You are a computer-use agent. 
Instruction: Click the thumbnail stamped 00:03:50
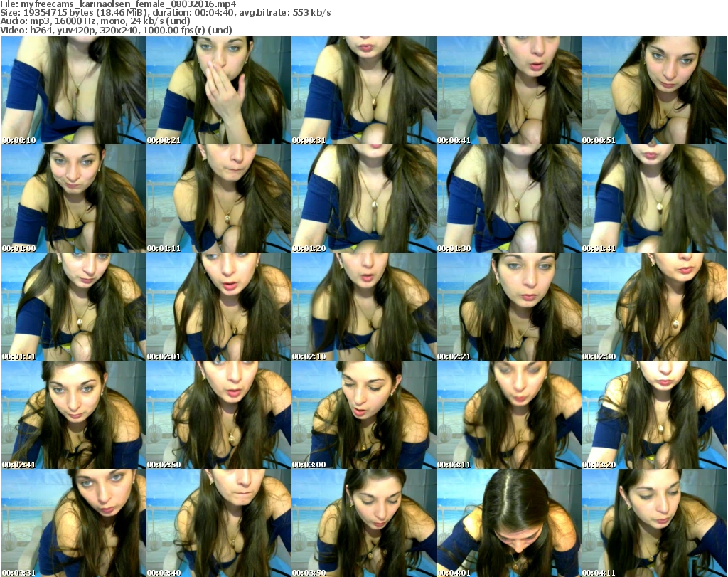click(x=364, y=523)
